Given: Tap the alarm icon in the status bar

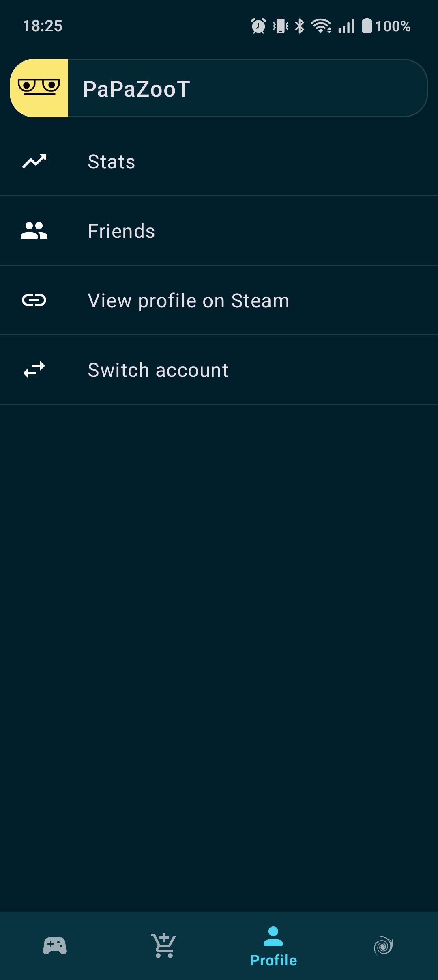Looking at the screenshot, I should (x=258, y=26).
